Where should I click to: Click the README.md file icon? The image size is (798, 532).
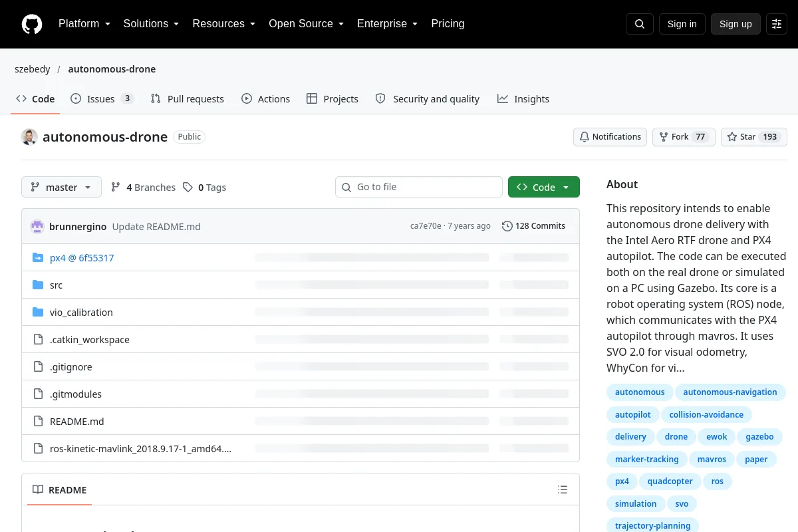tap(38, 421)
